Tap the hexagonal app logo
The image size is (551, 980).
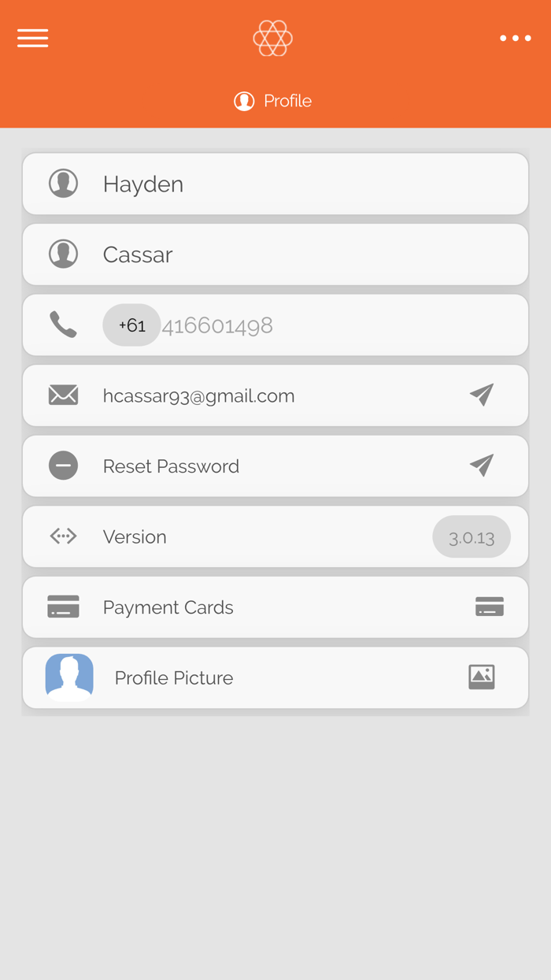point(273,38)
